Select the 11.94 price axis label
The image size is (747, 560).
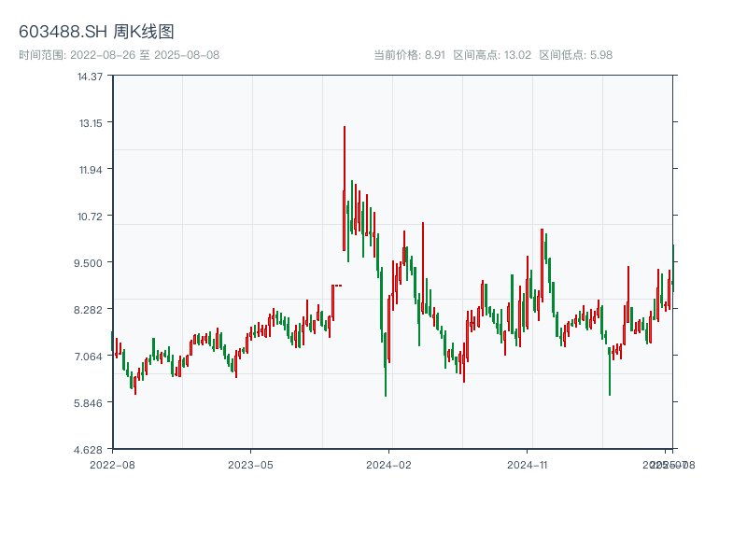pyautogui.click(x=91, y=169)
